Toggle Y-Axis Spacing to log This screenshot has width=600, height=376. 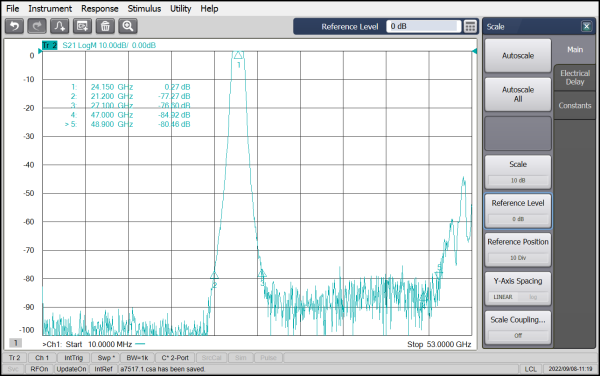[533, 297]
